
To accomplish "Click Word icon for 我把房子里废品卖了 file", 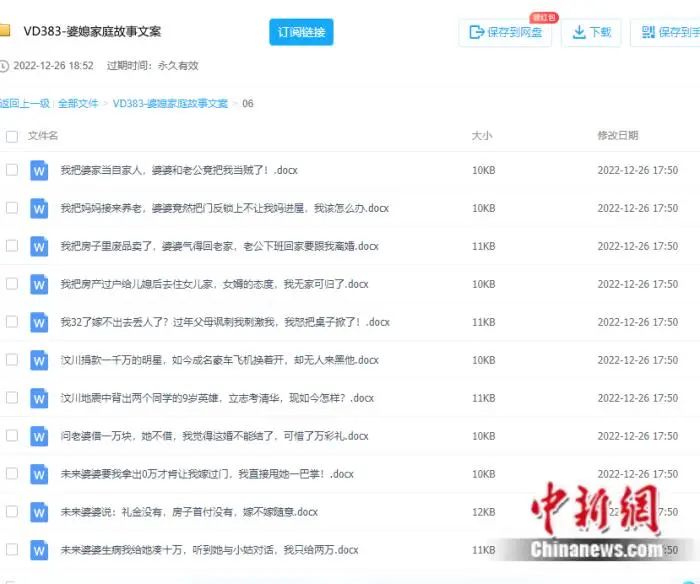I will tap(39, 246).
